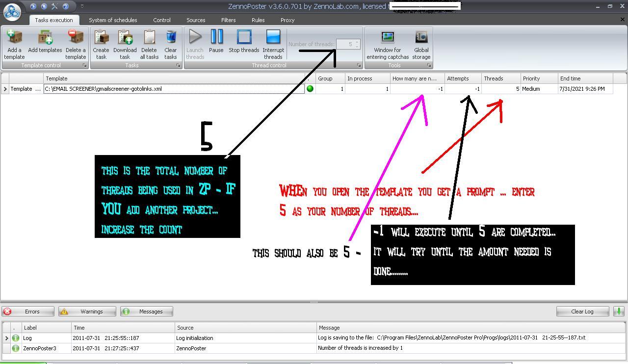Open the Proxy tab
The width and height of the screenshot is (628, 364).
pyautogui.click(x=288, y=20)
